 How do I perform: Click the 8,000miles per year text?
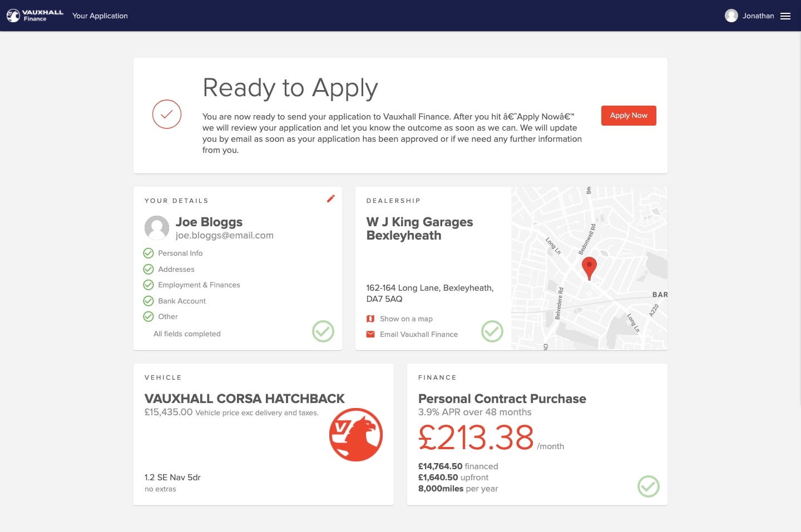pos(458,489)
